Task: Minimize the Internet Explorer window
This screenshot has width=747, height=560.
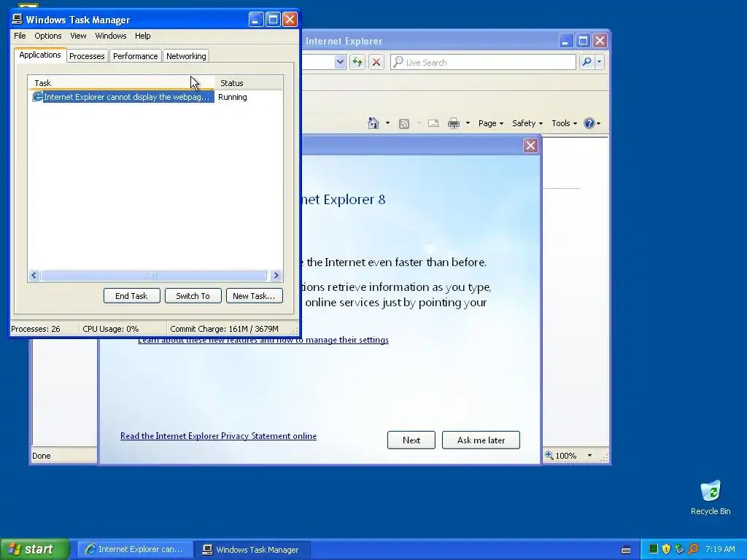Action: pyautogui.click(x=565, y=41)
